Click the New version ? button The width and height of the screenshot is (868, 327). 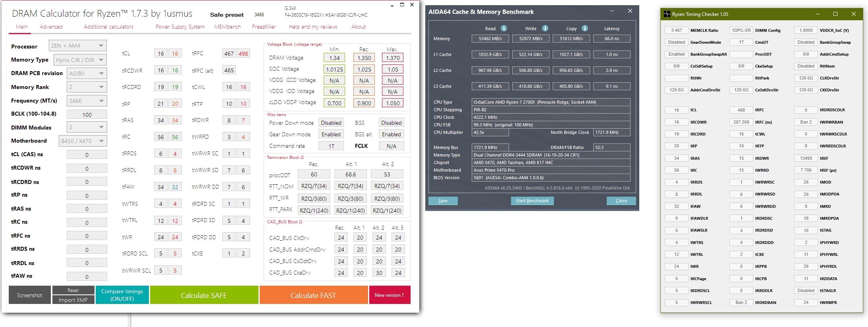pyautogui.click(x=390, y=295)
